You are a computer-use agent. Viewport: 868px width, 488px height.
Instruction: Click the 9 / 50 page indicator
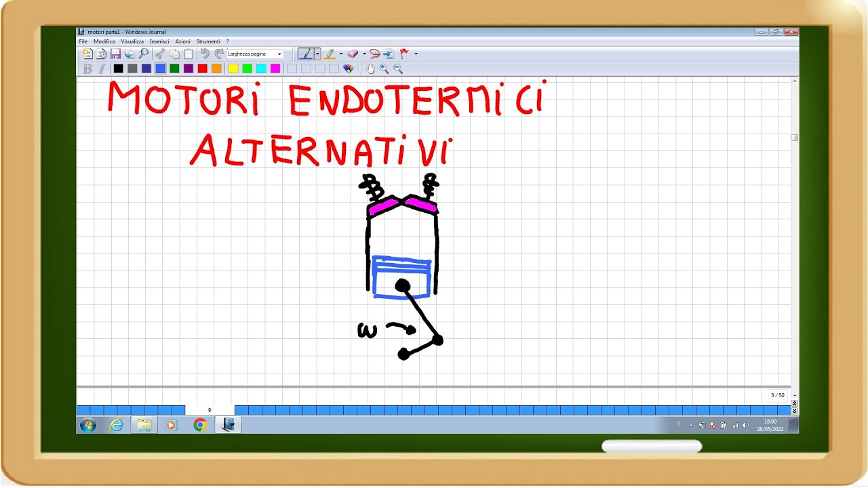pyautogui.click(x=777, y=395)
